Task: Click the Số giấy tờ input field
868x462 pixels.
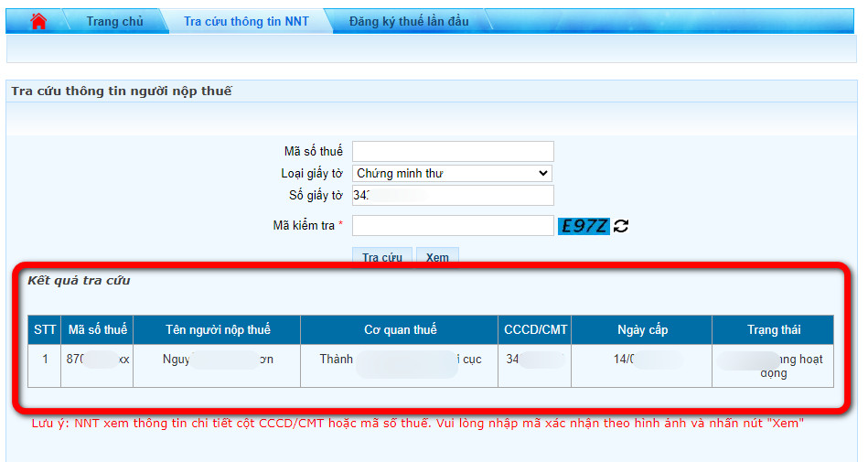Action: click(453, 195)
